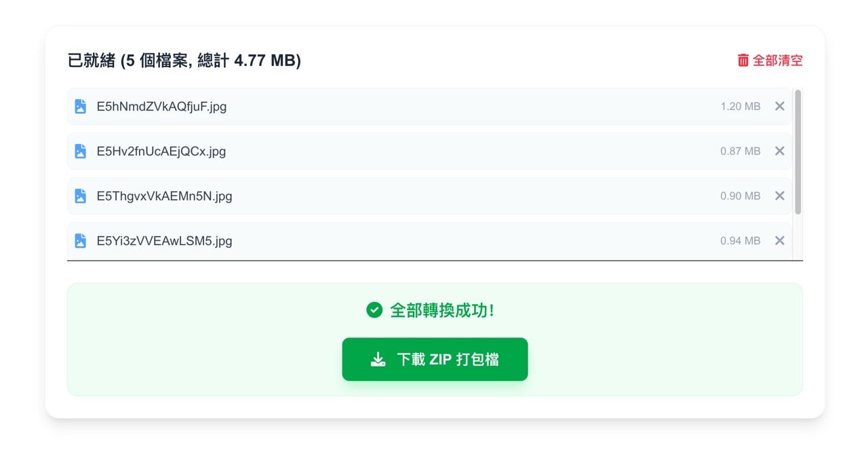Remove E5hNmdZVkAQfjuF.jpg with its X button
Viewport: 868px width, 452px height.
(x=780, y=107)
